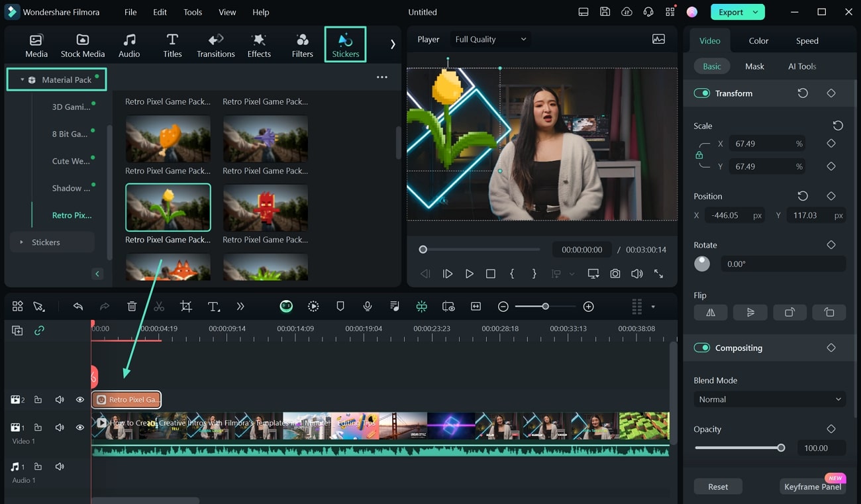Open the support headset icon

tap(648, 12)
